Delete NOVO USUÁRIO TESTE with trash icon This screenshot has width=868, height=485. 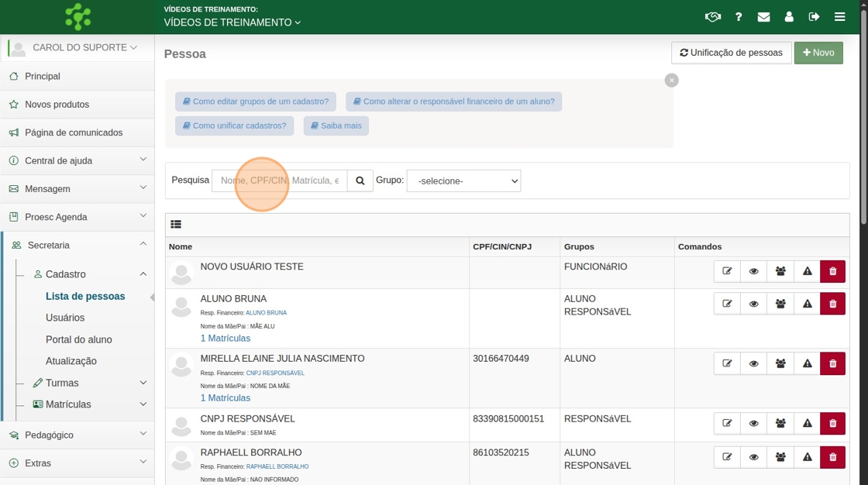(x=832, y=271)
